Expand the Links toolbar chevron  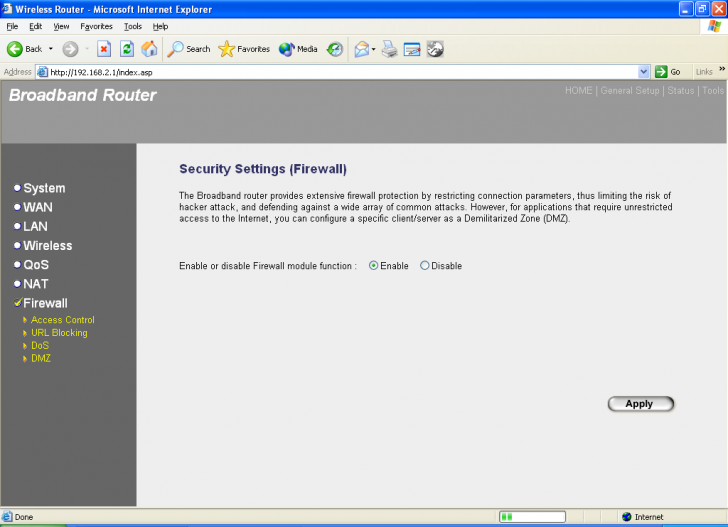click(x=722, y=69)
